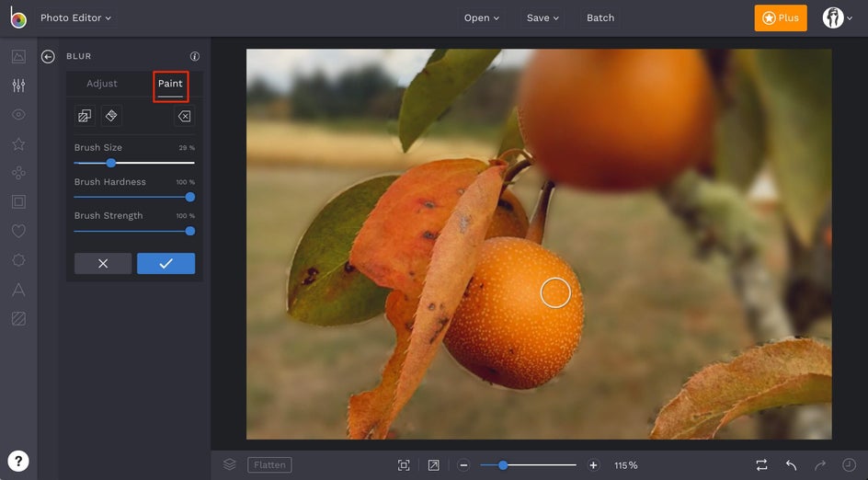Open the Layers stack icon
868x480 pixels.
point(230,465)
